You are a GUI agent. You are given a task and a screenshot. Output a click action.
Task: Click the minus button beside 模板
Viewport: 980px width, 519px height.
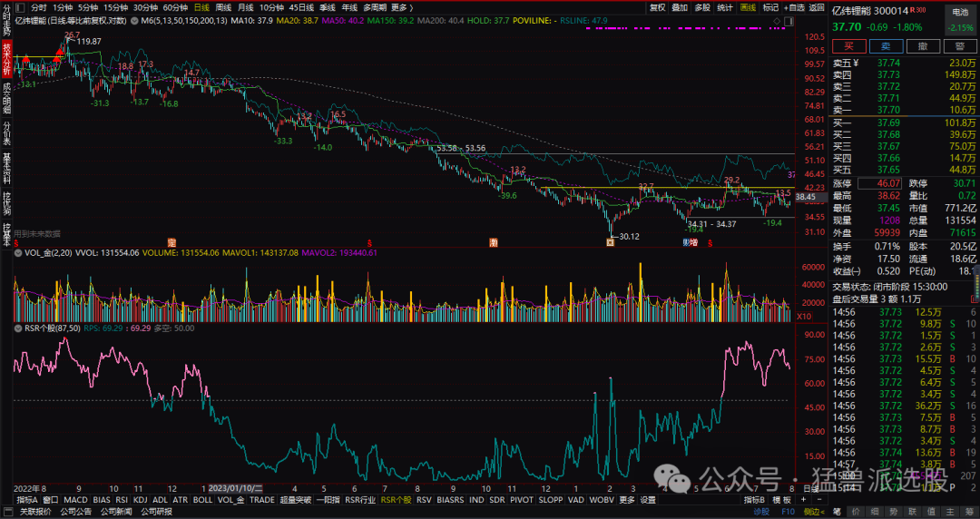point(818,500)
